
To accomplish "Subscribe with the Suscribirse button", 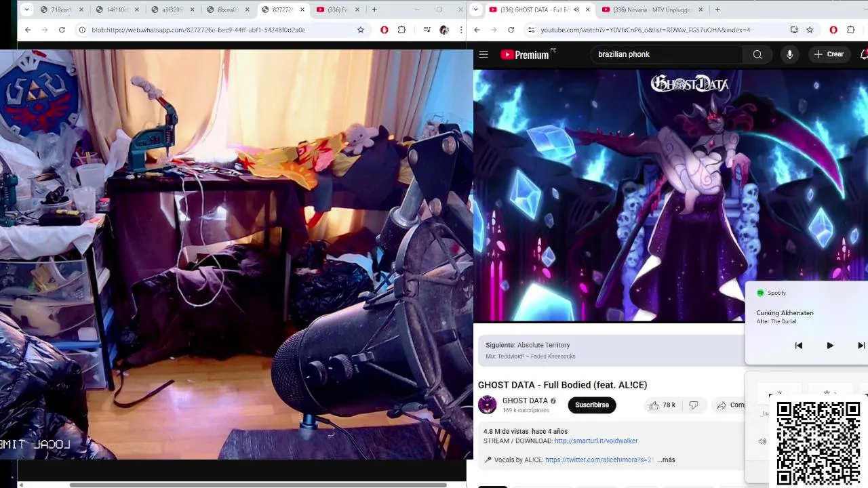I will click(x=592, y=405).
